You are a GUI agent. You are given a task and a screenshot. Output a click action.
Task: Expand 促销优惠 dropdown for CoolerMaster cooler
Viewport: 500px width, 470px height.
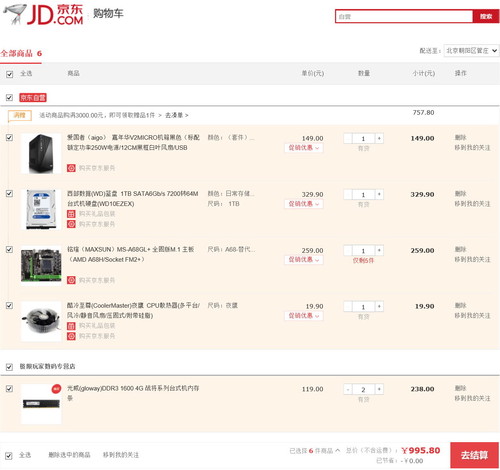(x=304, y=316)
